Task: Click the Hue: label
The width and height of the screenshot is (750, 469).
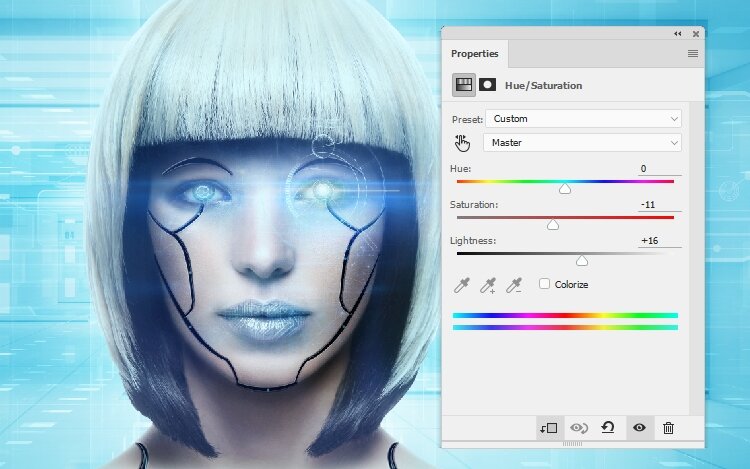Action: point(460,169)
